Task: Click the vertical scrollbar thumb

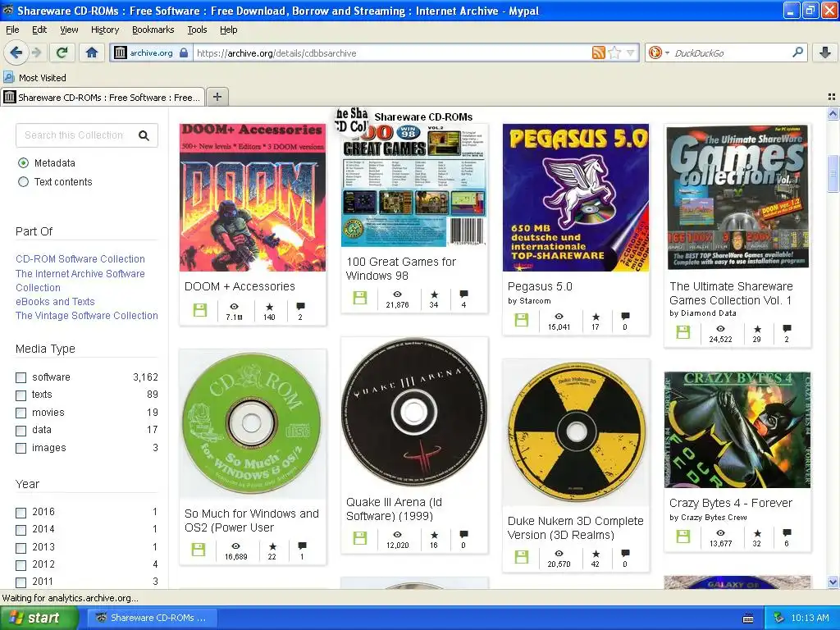Action: (833, 173)
